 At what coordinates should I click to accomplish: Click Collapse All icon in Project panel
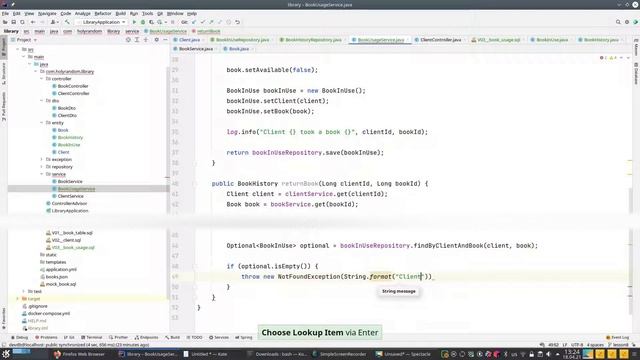[146, 40]
